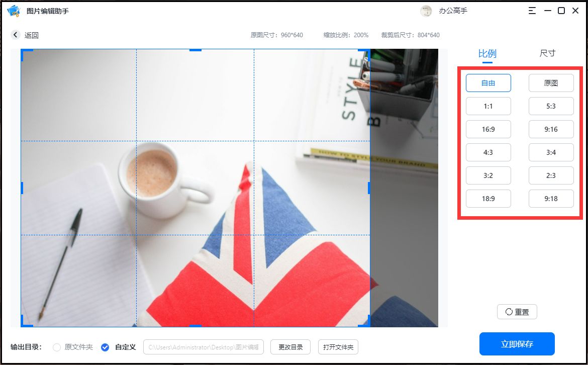Switch to the 尺寸 tab
This screenshot has width=588, height=365.
[x=547, y=53]
